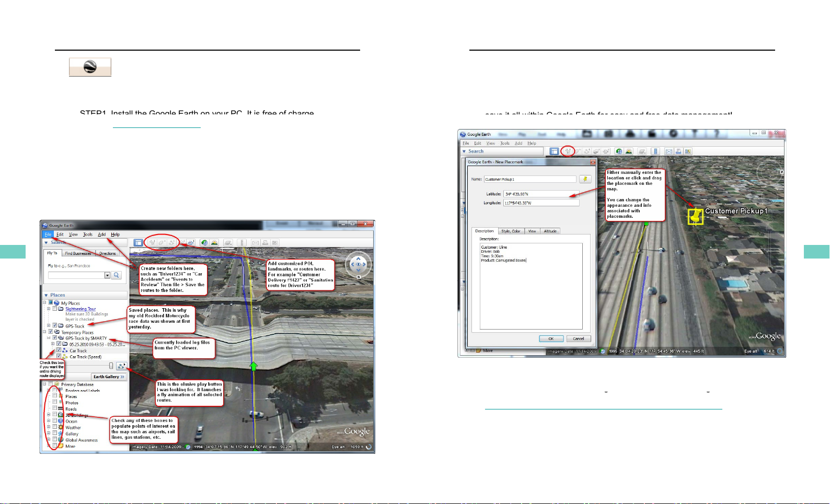The height and width of the screenshot is (504, 830).
Task: Click Add Path icon in New Placemark Google Earth window
Action: [x=587, y=151]
